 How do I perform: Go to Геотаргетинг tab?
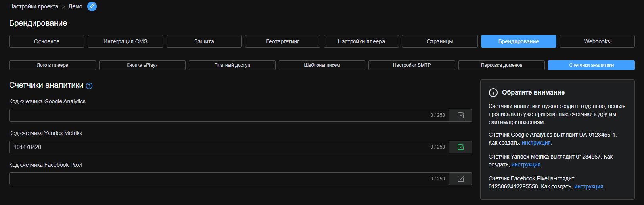tap(283, 41)
